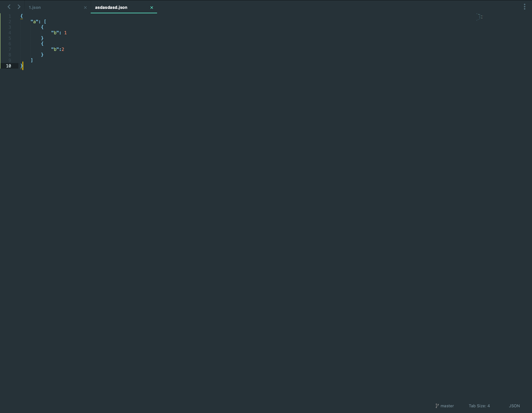Click the orange value 1 on line 4

[65, 33]
